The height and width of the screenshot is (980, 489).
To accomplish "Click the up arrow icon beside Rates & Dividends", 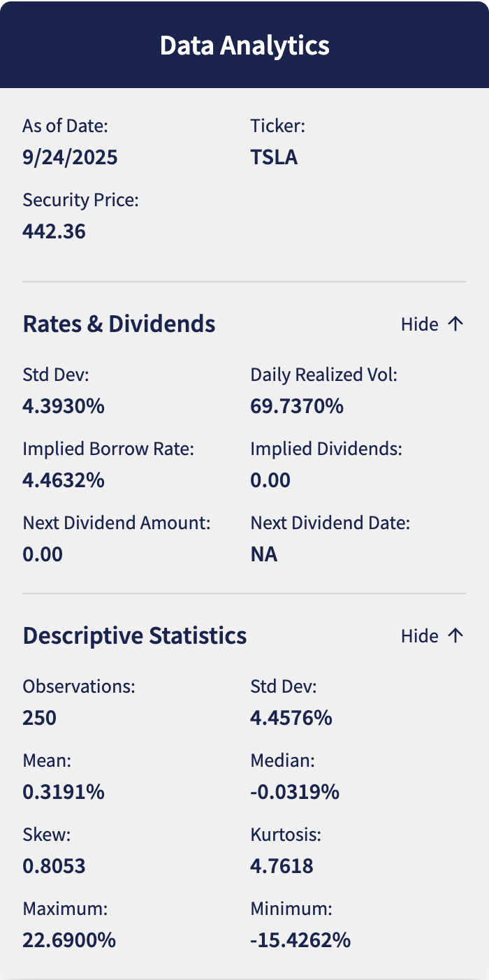I will pyautogui.click(x=455, y=324).
